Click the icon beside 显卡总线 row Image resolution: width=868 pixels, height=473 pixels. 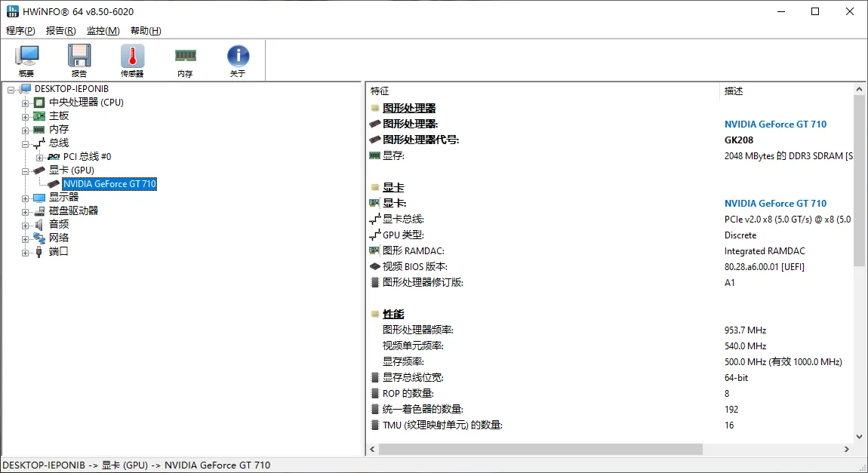coord(375,219)
